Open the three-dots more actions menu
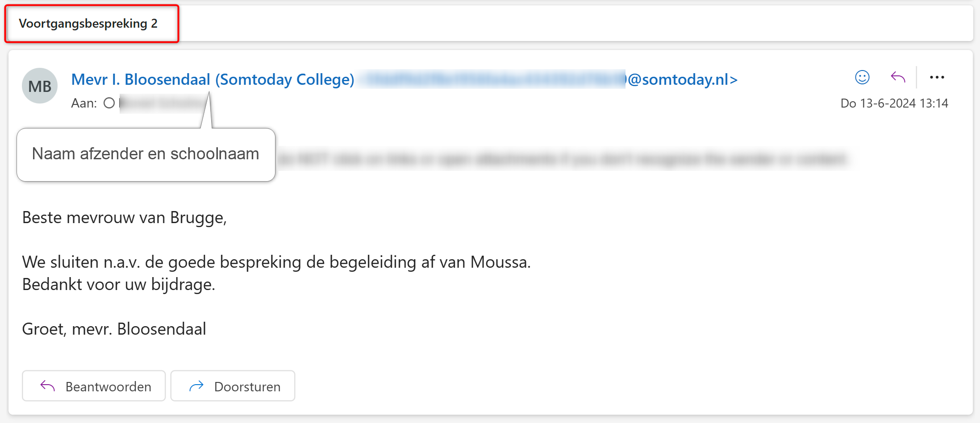Screen dimensions: 980x423 [x=937, y=78]
